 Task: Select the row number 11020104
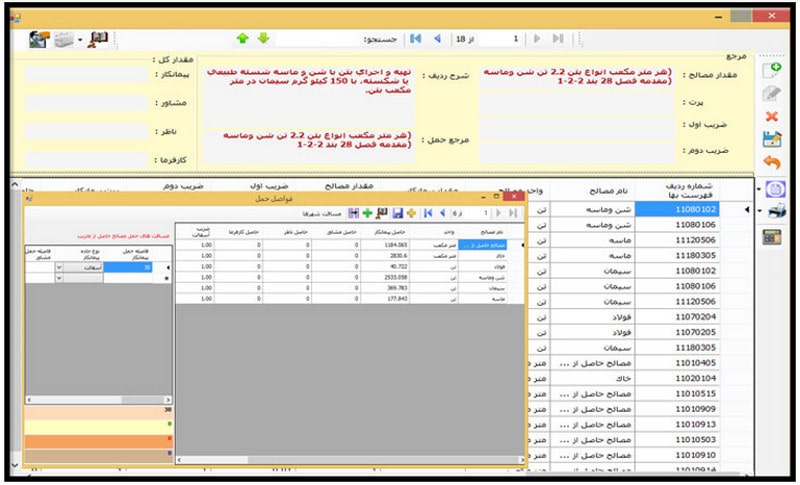pos(677,378)
